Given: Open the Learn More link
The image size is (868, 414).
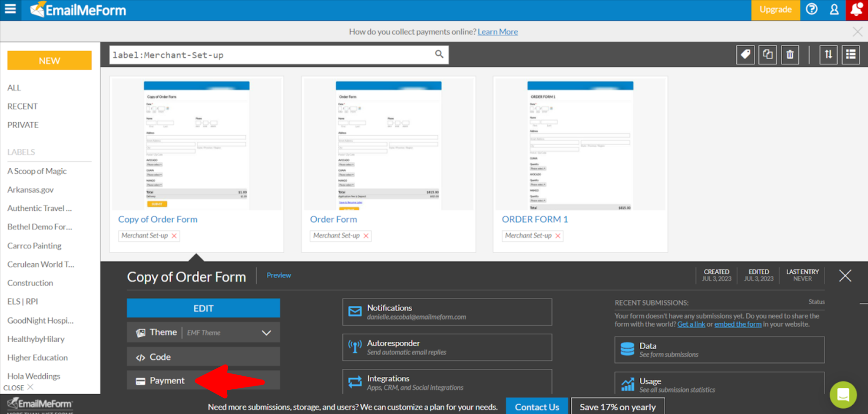Looking at the screenshot, I should coord(497,32).
